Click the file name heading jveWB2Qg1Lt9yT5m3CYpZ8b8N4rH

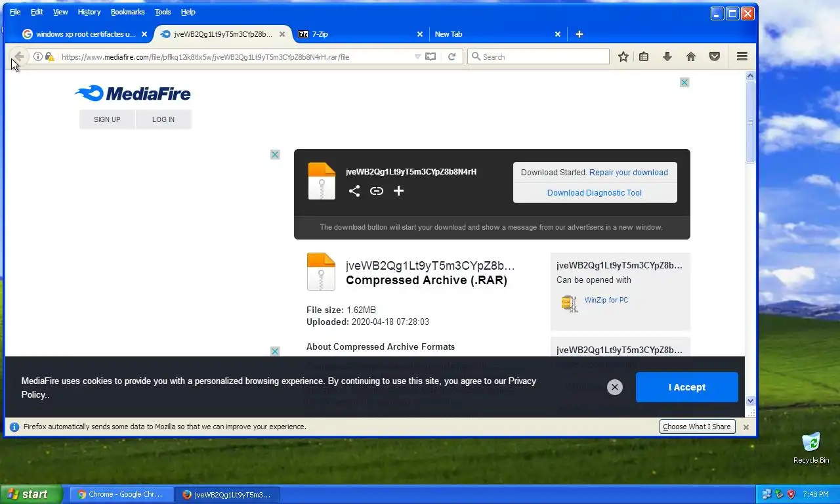click(411, 172)
